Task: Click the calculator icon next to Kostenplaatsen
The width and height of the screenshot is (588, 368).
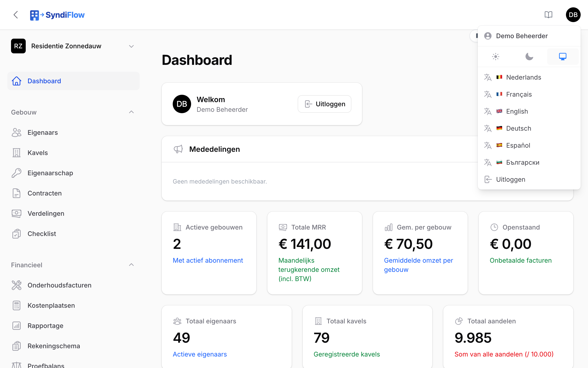Action: click(x=17, y=305)
